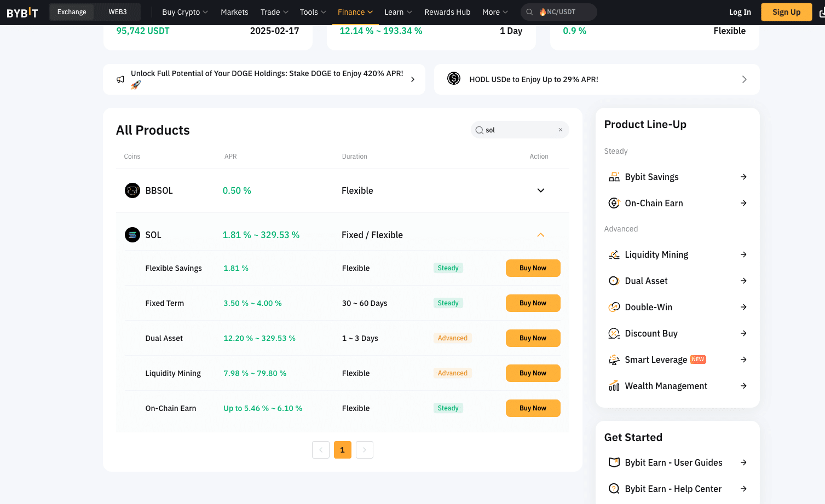Click the arrow next to Dual Asset

[743, 281]
